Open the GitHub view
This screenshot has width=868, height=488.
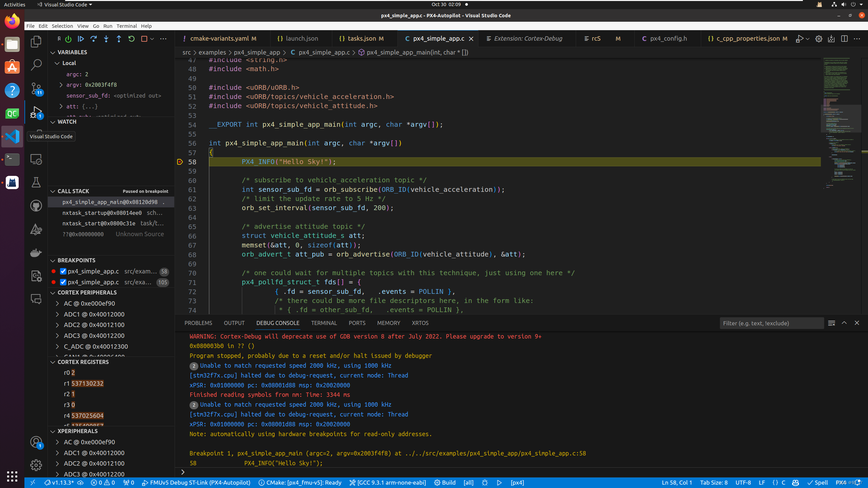point(36,206)
